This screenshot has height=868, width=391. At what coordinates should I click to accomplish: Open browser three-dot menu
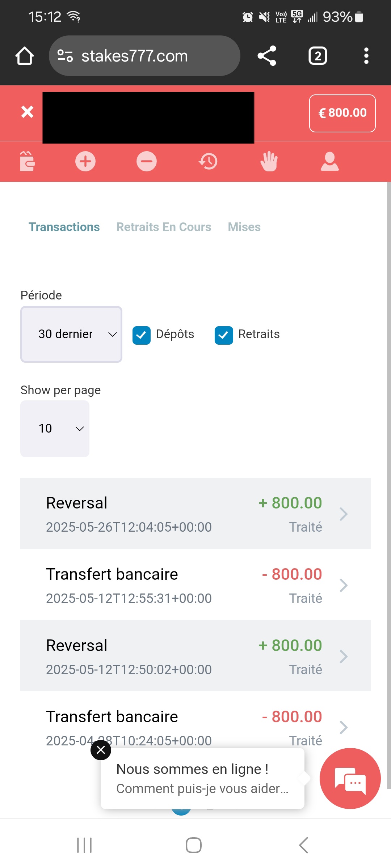(x=366, y=56)
